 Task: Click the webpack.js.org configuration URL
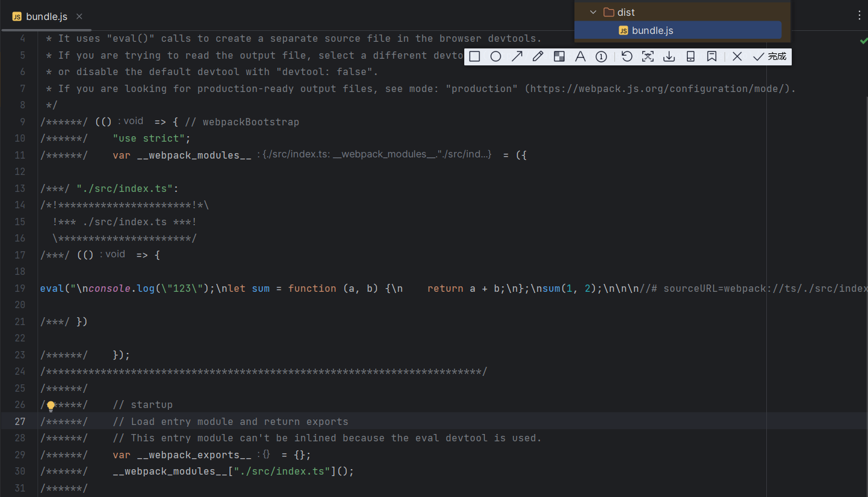point(657,88)
